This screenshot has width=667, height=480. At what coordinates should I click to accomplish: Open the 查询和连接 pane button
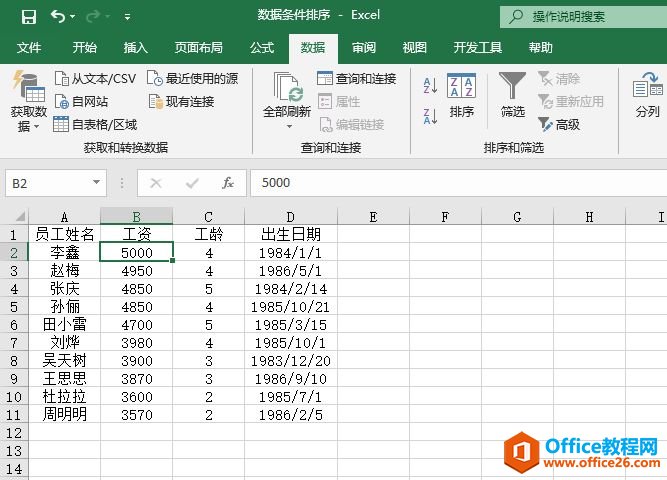click(357, 79)
